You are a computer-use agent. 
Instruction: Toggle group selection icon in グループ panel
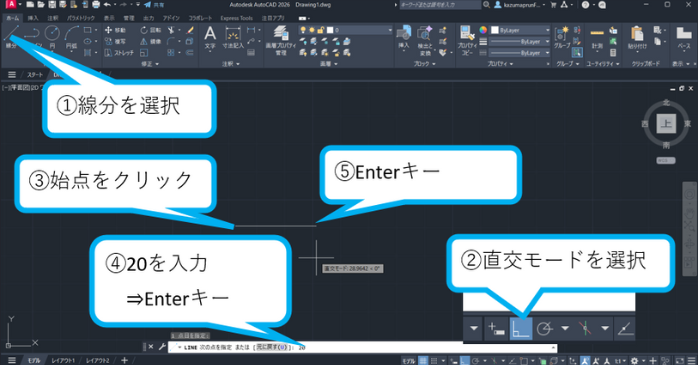[x=577, y=53]
